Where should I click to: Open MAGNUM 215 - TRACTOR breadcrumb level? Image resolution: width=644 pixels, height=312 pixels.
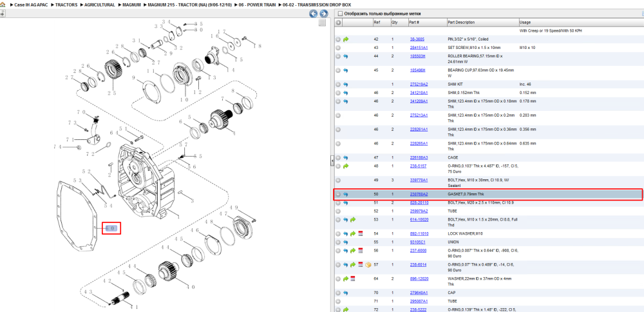pos(191,5)
